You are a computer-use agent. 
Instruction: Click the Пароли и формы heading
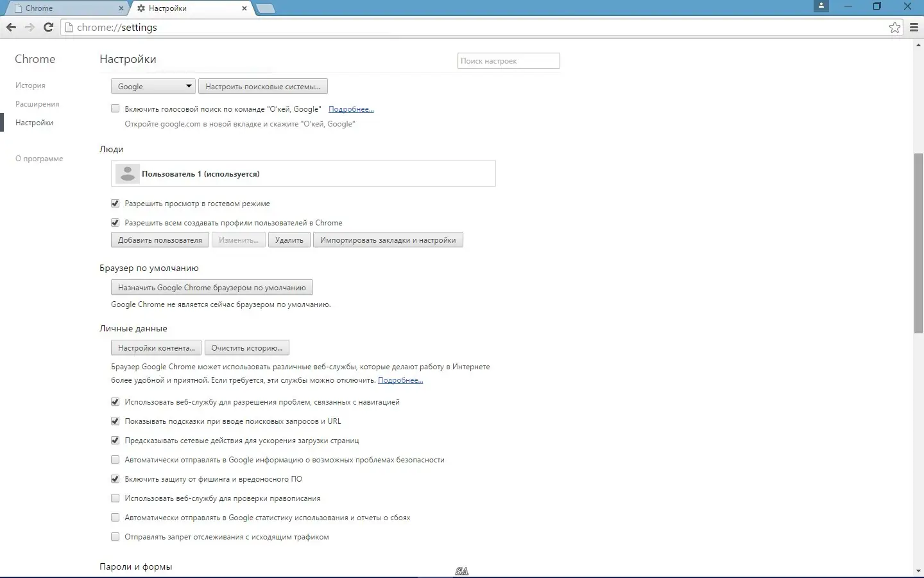pyautogui.click(x=136, y=566)
